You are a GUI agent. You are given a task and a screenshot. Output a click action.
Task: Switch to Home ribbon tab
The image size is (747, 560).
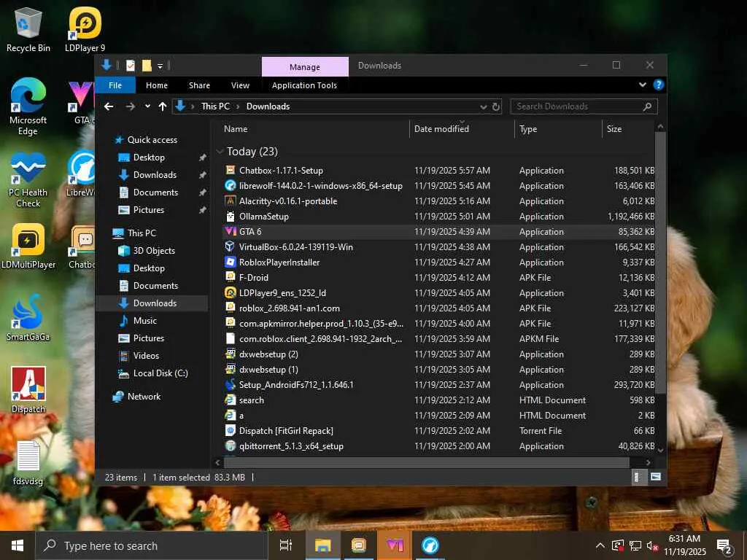click(x=157, y=85)
